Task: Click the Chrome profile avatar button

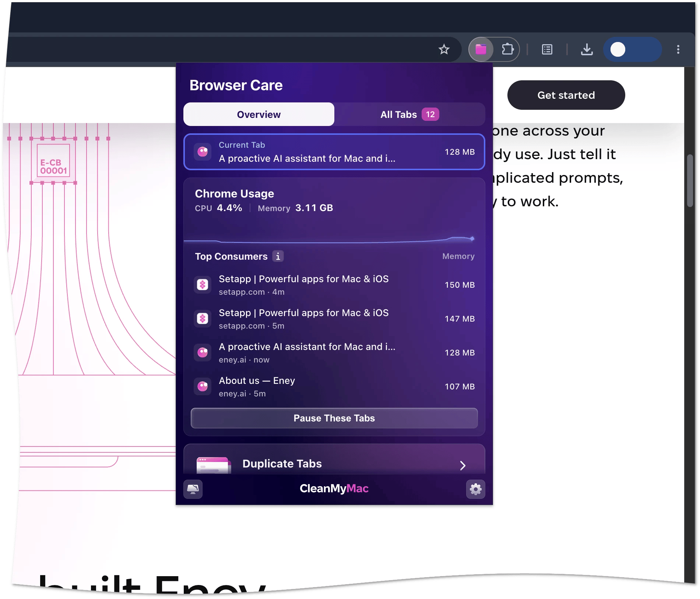Action: click(x=632, y=49)
